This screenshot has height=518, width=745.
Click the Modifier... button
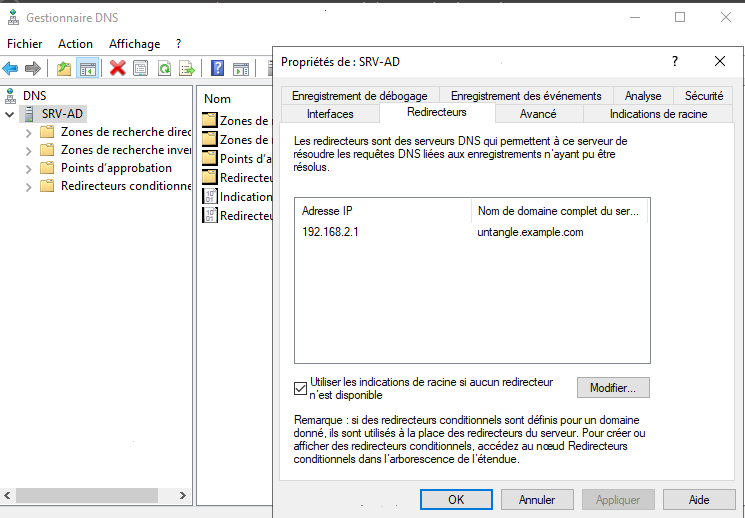tap(613, 387)
